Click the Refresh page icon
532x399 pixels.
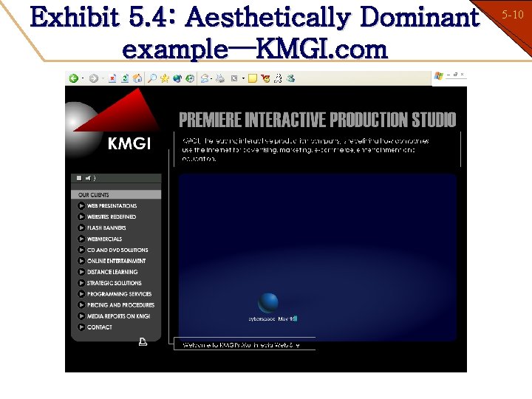[x=125, y=78]
